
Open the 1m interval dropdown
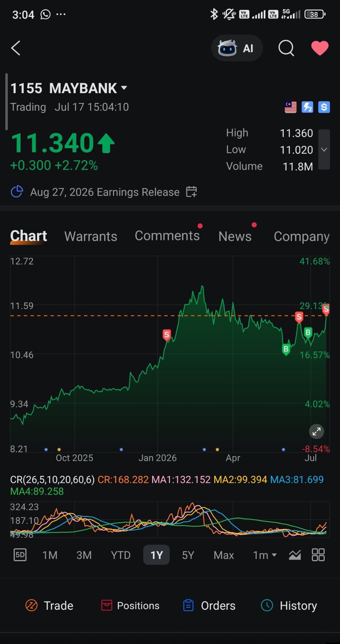[x=265, y=555]
